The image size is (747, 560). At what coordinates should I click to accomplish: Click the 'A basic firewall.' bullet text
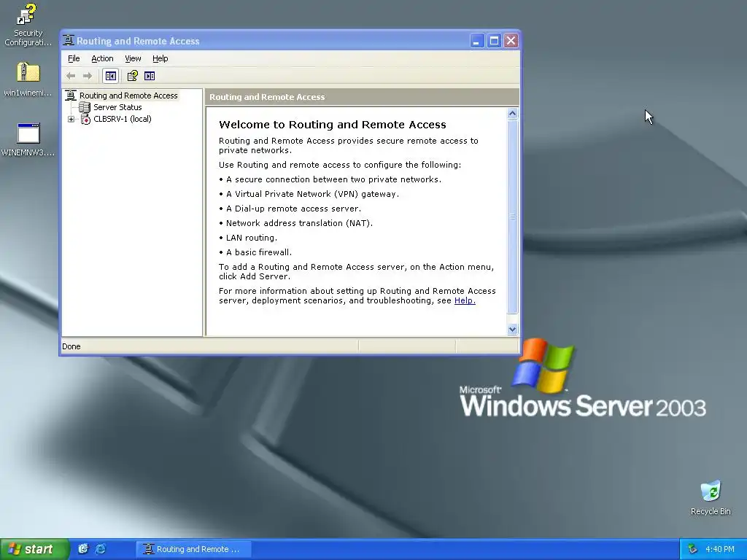pyautogui.click(x=259, y=252)
